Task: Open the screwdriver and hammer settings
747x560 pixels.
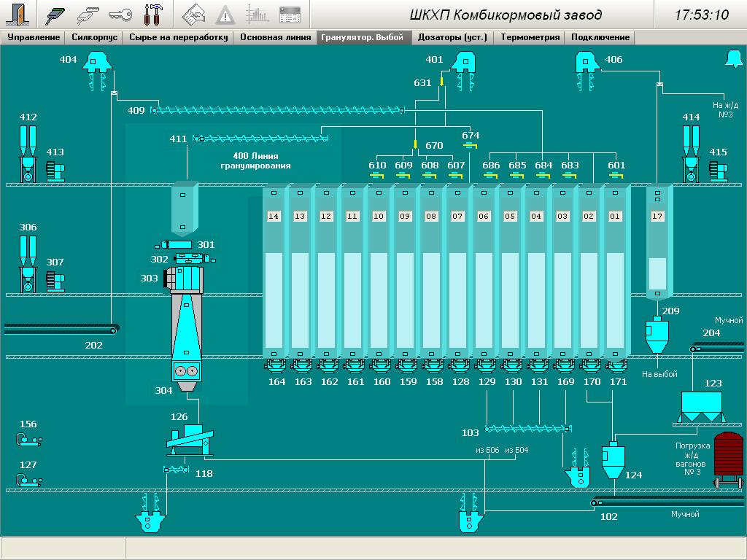Action: click(x=152, y=14)
